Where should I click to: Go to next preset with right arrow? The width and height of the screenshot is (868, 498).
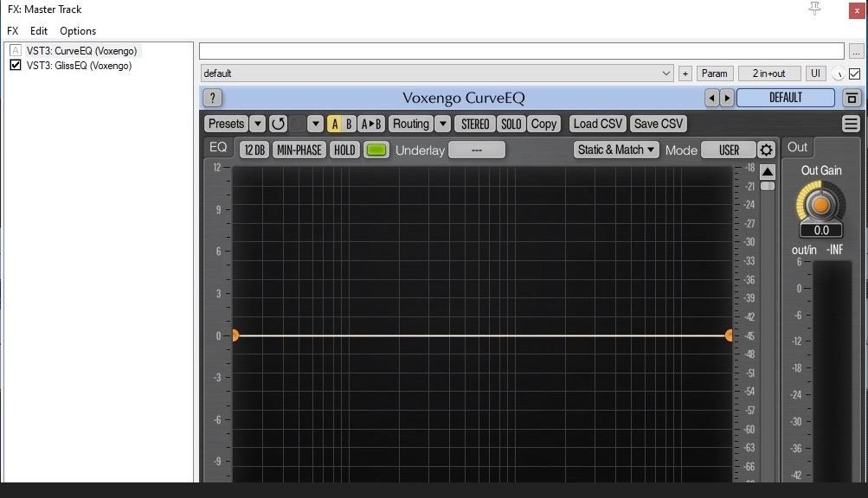click(x=727, y=98)
